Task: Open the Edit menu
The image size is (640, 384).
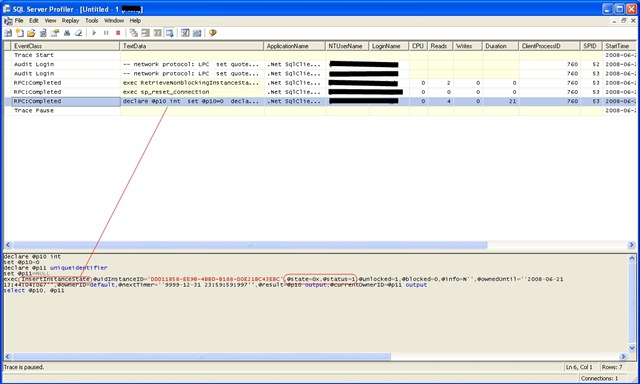Action: pos(34,21)
